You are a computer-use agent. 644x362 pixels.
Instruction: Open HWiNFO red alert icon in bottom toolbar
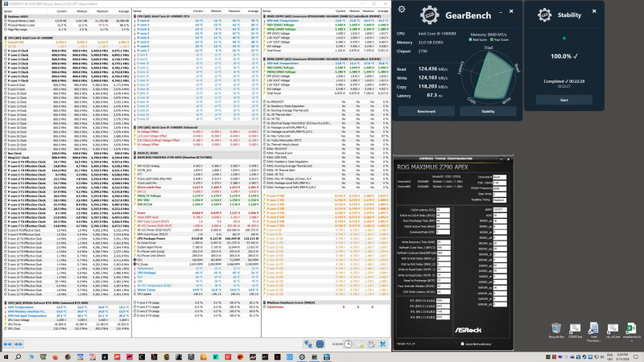click(320, 344)
